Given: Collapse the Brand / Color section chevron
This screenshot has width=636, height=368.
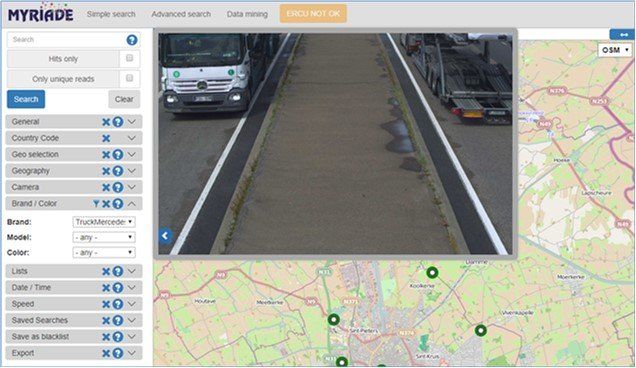Looking at the screenshot, I should coord(132,204).
